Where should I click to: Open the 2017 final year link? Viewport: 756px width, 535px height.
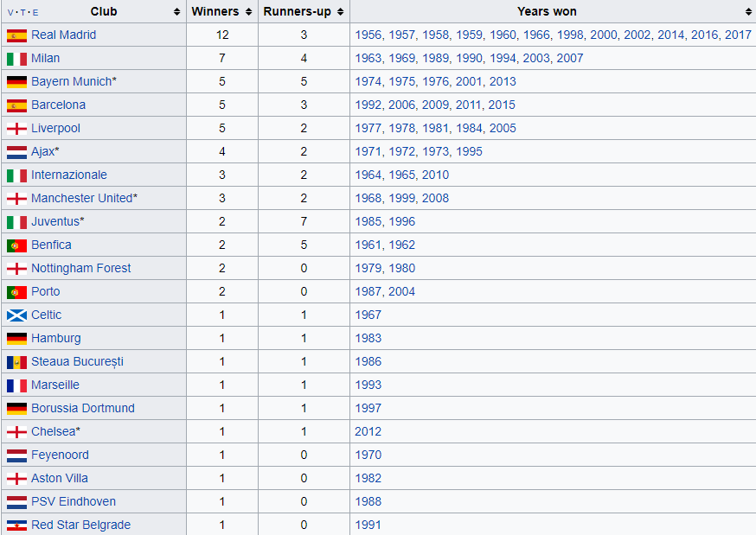738,35
